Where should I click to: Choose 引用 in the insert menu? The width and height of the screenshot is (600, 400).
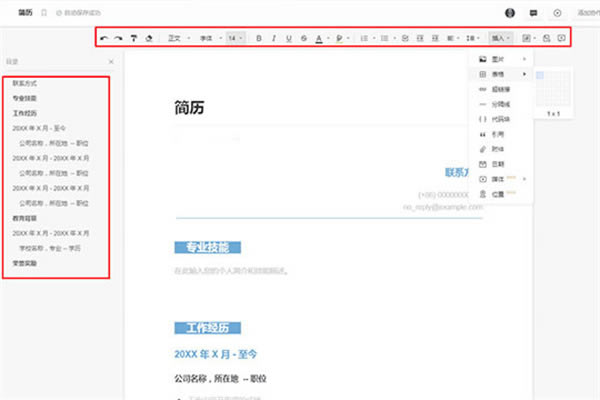click(x=503, y=134)
